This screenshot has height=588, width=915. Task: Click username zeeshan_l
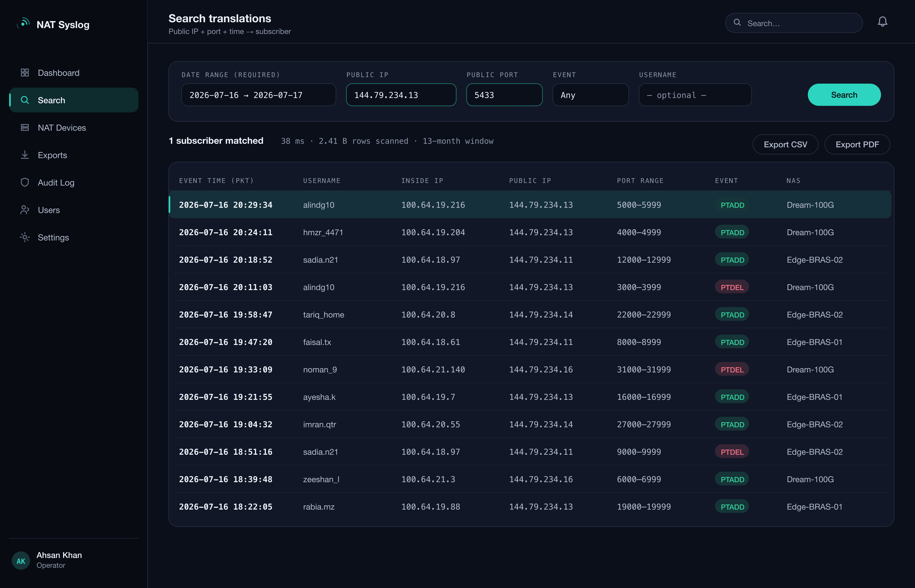click(x=321, y=480)
